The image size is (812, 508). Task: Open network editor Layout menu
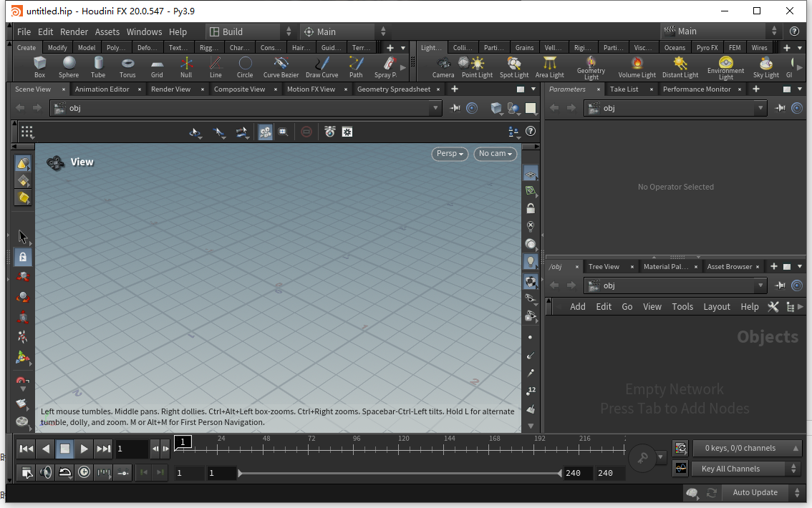[x=716, y=307]
